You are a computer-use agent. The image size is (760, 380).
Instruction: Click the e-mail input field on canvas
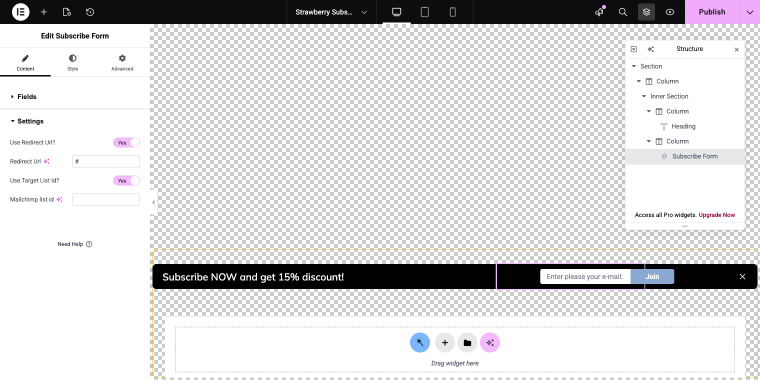585,277
